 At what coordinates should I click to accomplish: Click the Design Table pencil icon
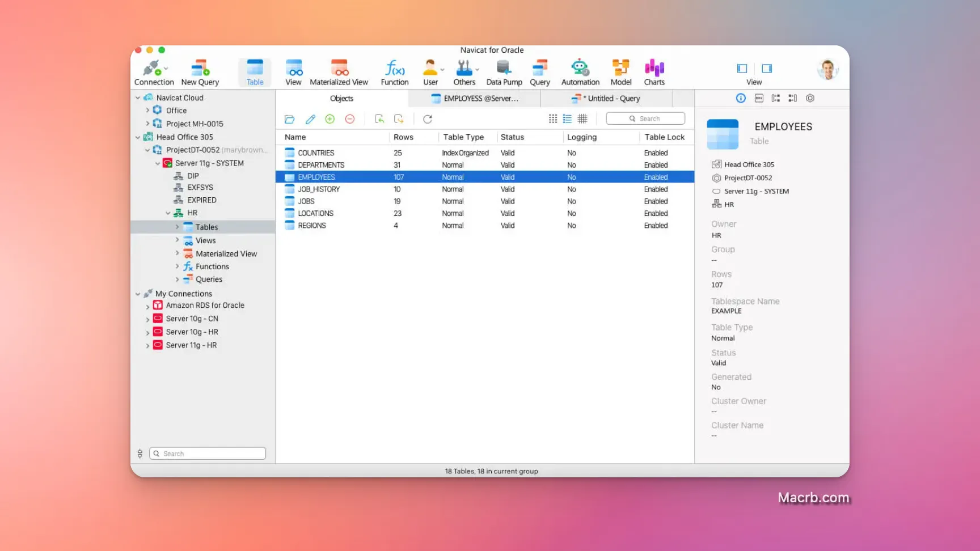310,119
